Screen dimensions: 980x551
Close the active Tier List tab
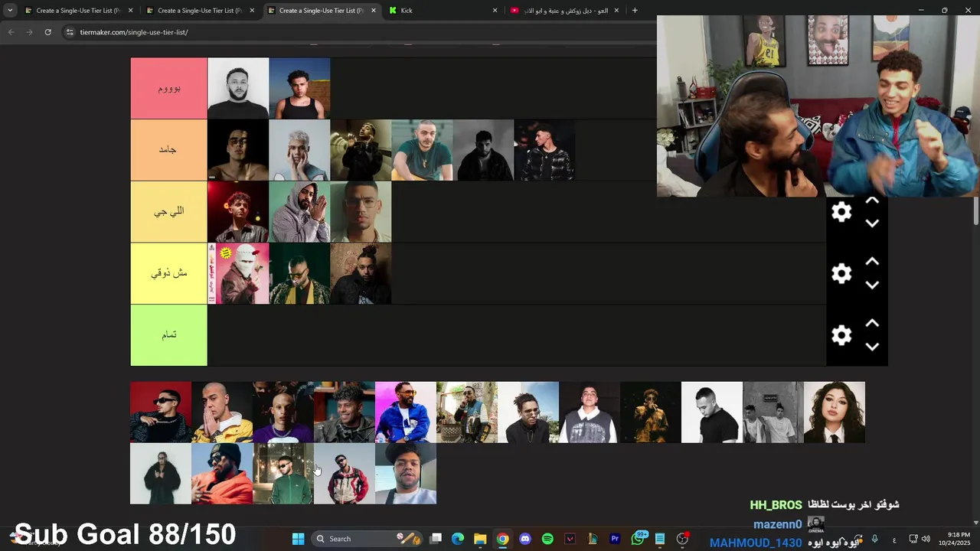coord(374,11)
